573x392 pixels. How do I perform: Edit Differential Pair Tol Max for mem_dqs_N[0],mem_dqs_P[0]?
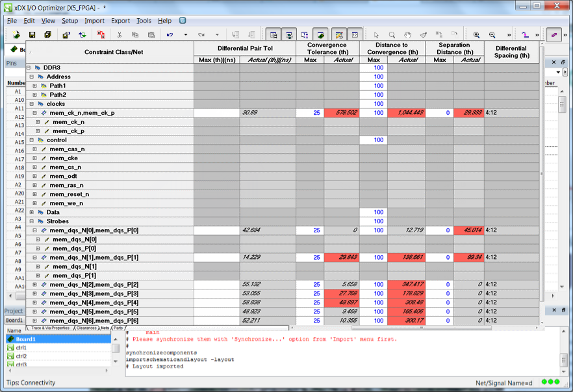[217, 230]
